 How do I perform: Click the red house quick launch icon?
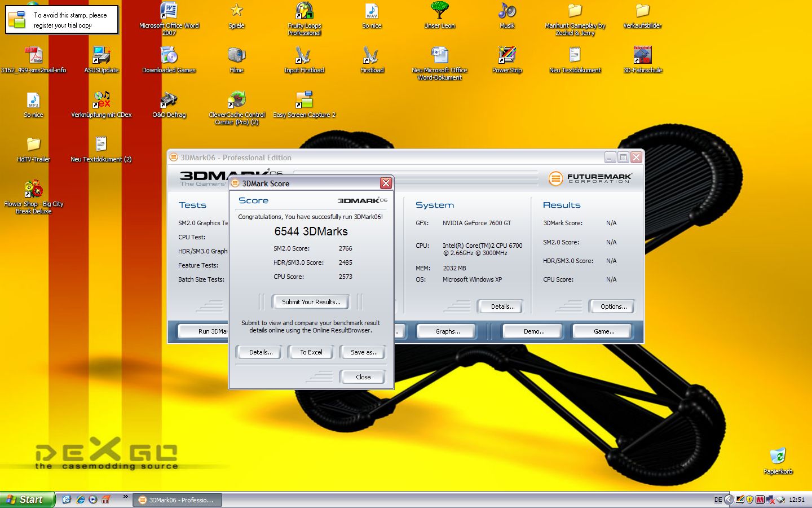tap(105, 500)
